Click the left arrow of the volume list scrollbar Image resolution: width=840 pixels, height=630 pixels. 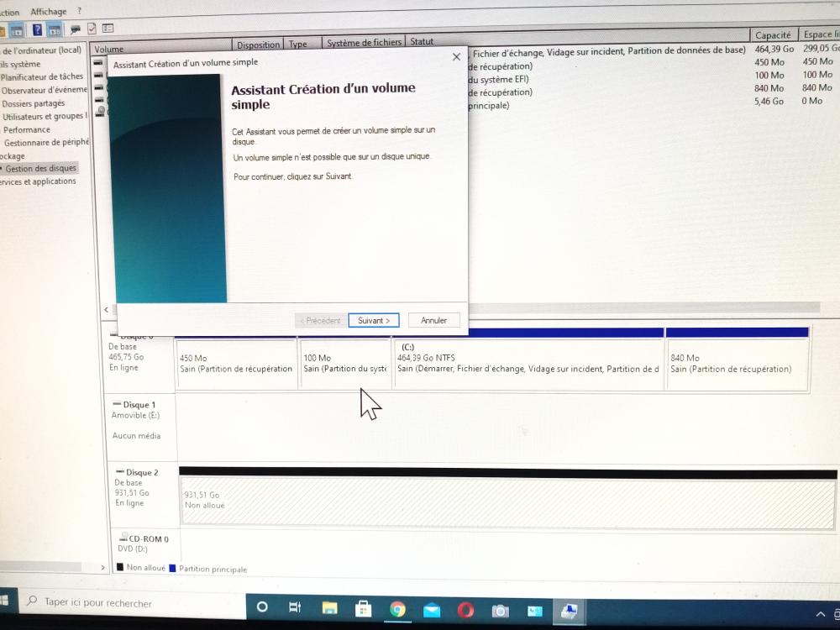pyautogui.click(x=106, y=309)
